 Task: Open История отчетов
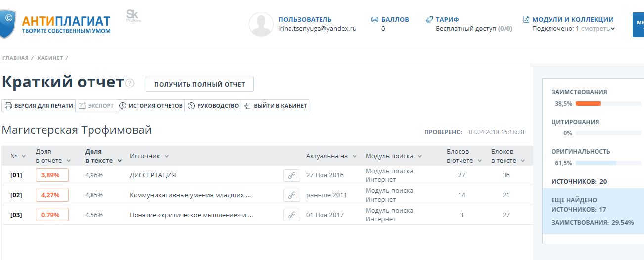tap(151, 106)
